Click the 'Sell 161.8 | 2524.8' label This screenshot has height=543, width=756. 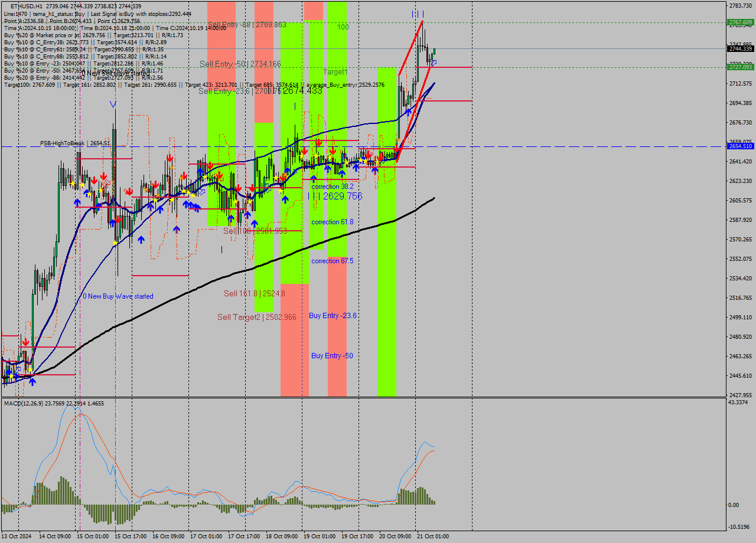[254, 293]
